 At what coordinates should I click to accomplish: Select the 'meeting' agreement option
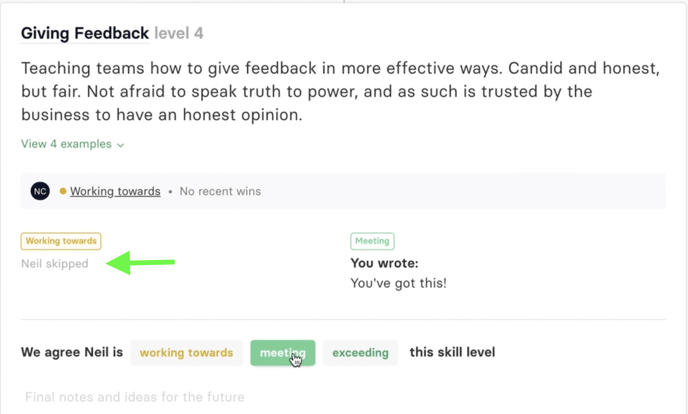pyautogui.click(x=282, y=353)
